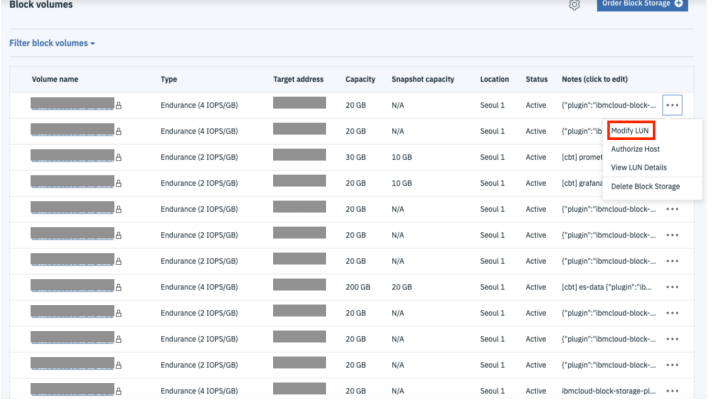
Task: Sort by the Capacity column header
Action: [x=360, y=79]
